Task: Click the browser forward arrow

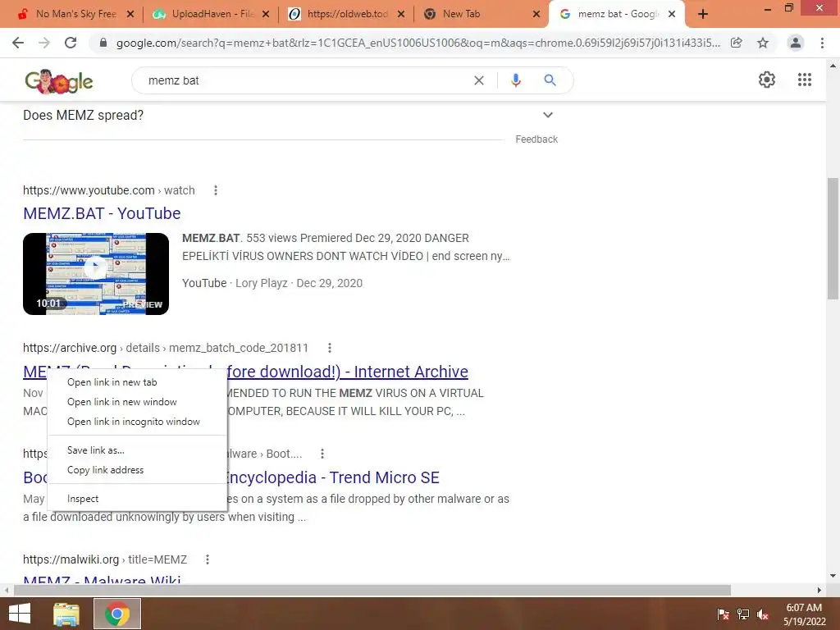Action: (x=44, y=43)
